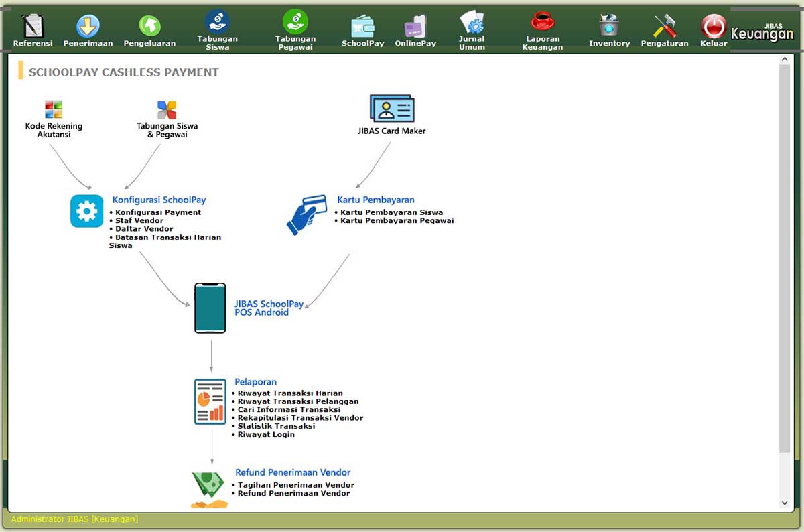The width and height of the screenshot is (804, 532).
Task: Click the Tabungan Siswa & Pegawai icon
Action: coord(167,109)
